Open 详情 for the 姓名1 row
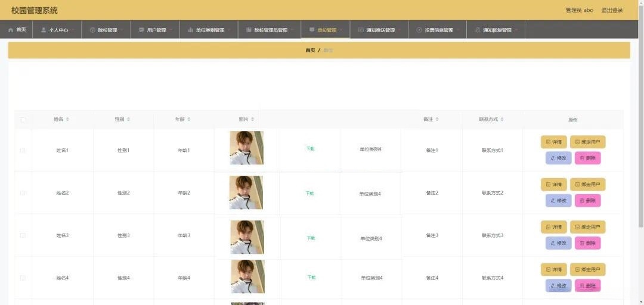This screenshot has width=644, height=305. (553, 142)
